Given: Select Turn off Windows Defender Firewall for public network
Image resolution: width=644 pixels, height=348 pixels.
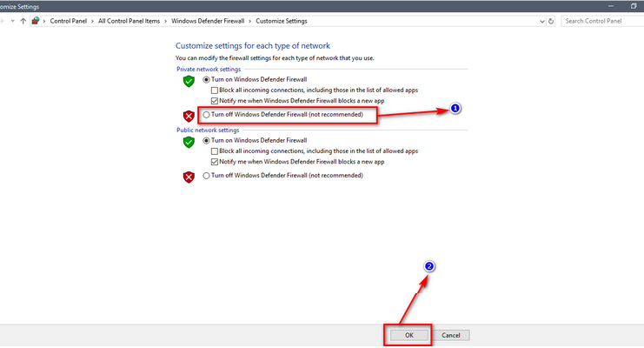Looking at the screenshot, I should 206,176.
